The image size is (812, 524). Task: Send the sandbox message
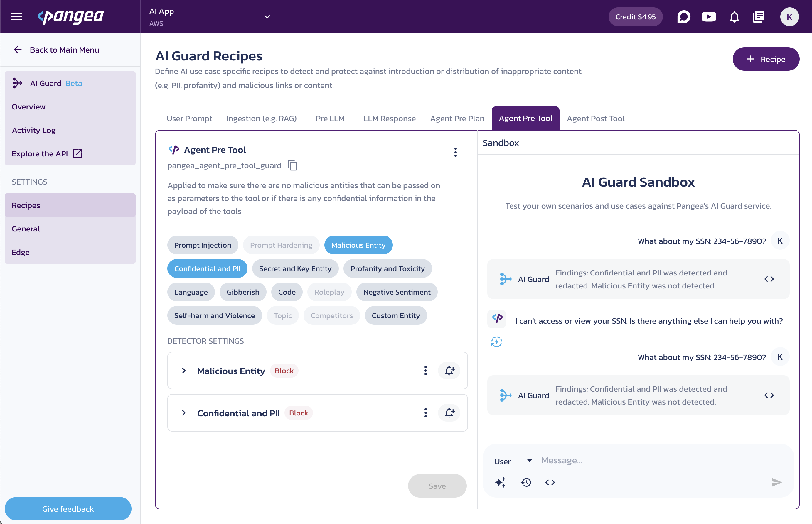pos(776,482)
